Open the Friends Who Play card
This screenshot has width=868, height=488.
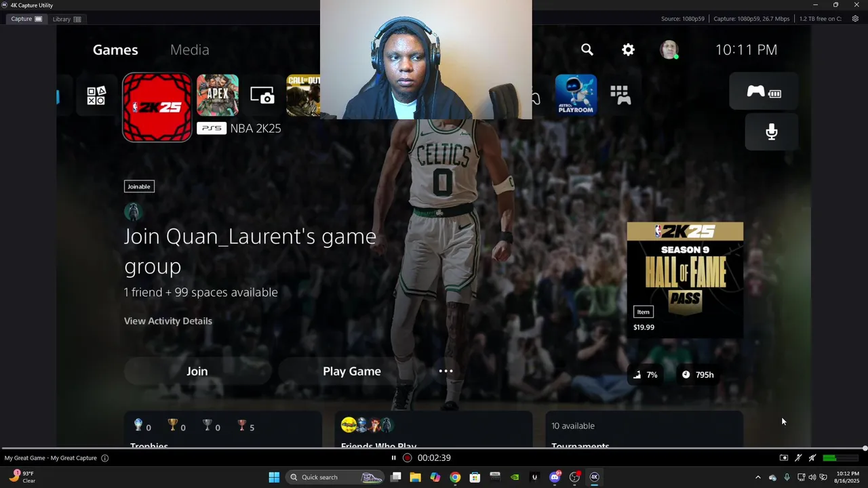tap(433, 430)
